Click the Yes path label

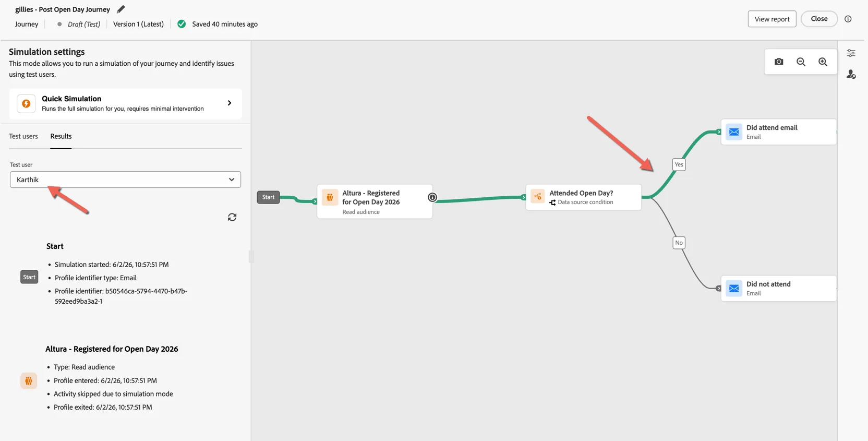click(x=679, y=164)
